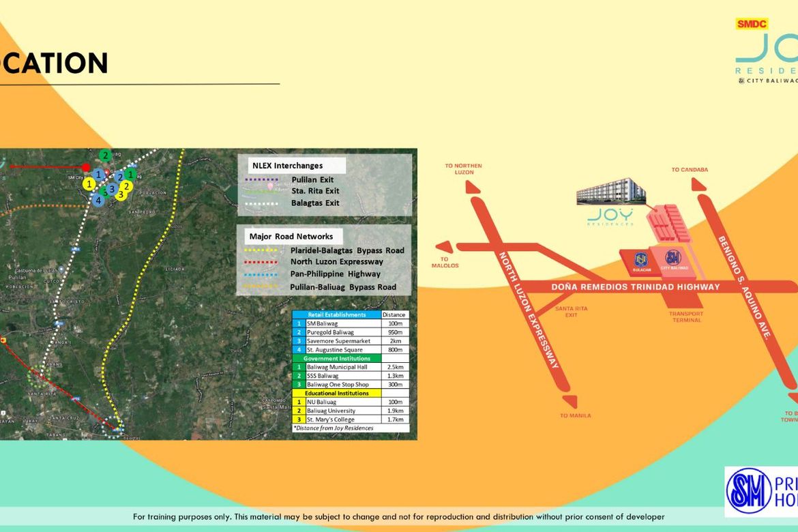This screenshot has height=532, width=798.
Task: Click the yellow map marker numbered 1
Action: point(89,183)
